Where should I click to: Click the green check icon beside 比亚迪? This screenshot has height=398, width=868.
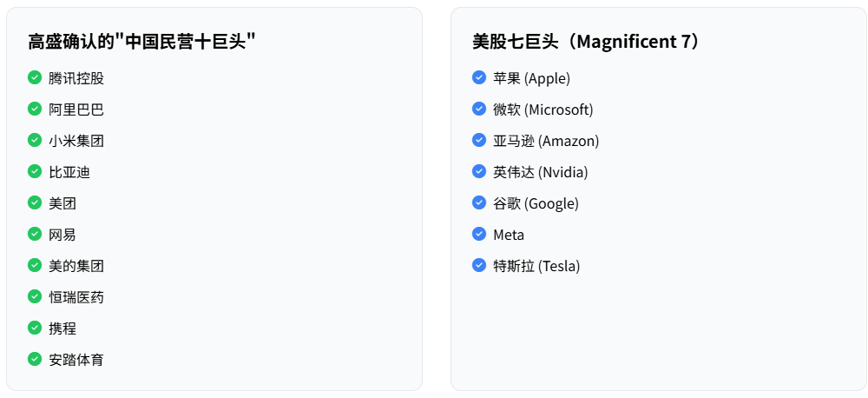(35, 171)
